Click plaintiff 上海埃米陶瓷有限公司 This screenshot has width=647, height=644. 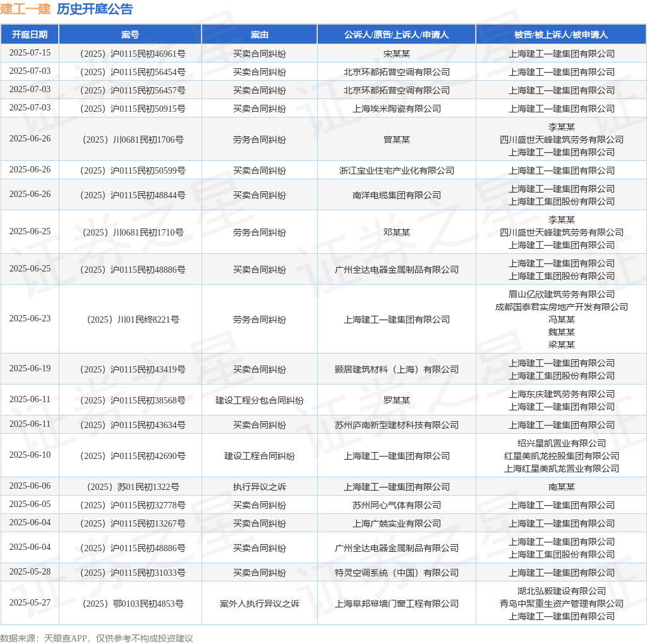pyautogui.click(x=397, y=109)
